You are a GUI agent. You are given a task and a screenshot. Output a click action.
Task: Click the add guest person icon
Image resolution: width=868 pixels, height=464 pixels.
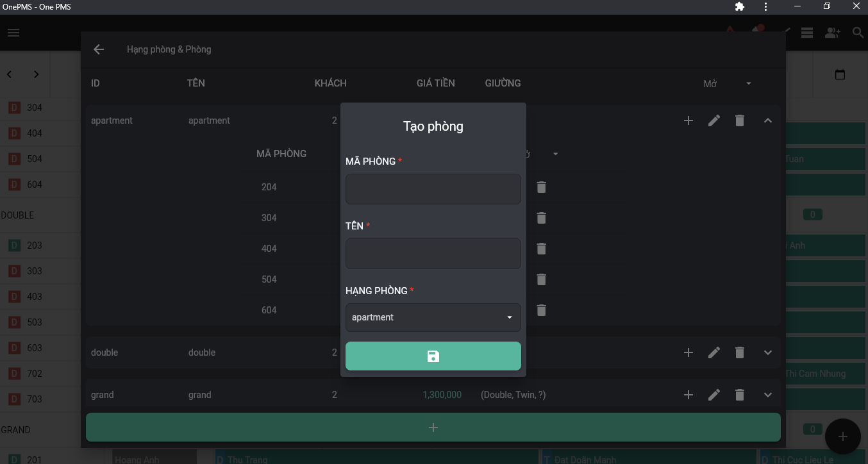[833, 33]
